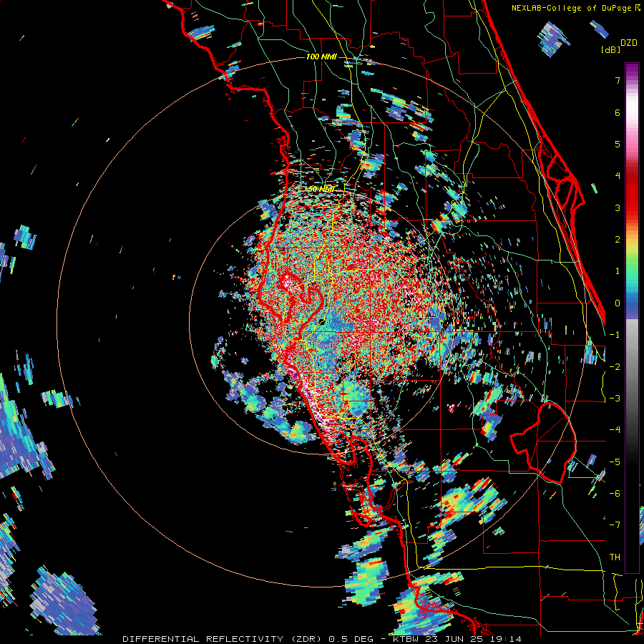Select the "5" value on the legend
The width and height of the screenshot is (644, 644).
(x=618, y=144)
